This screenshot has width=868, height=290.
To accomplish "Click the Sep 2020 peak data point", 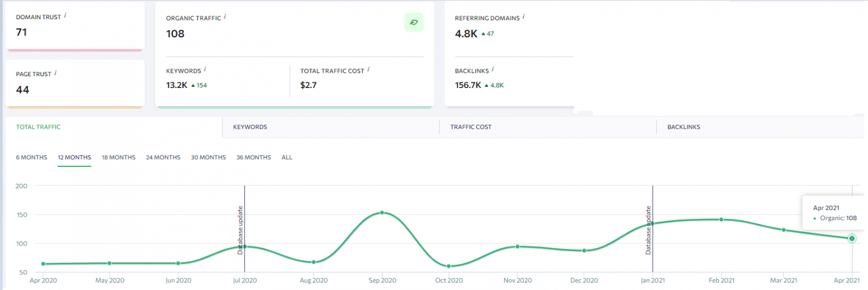I will [x=382, y=213].
